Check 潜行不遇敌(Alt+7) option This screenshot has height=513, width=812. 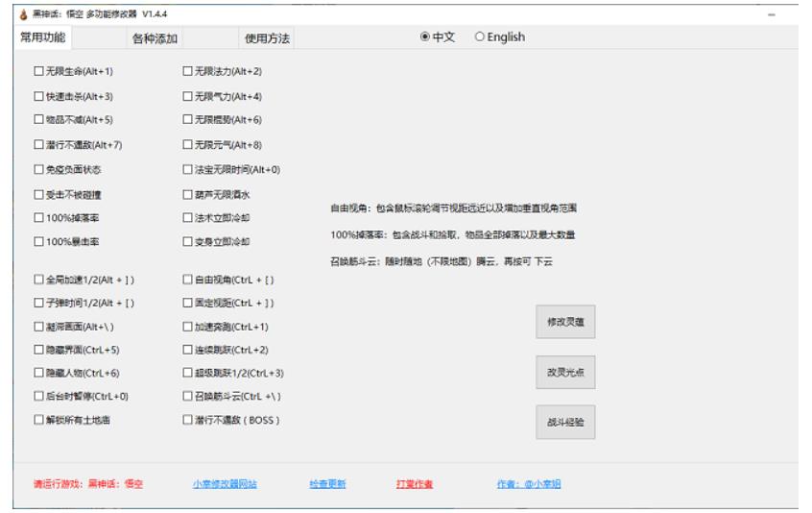tap(38, 144)
